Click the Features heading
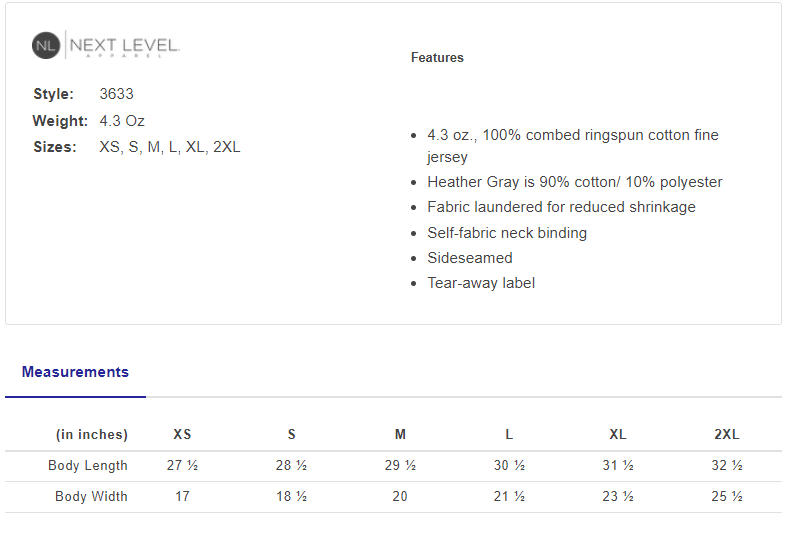This screenshot has width=789, height=553. (x=437, y=58)
